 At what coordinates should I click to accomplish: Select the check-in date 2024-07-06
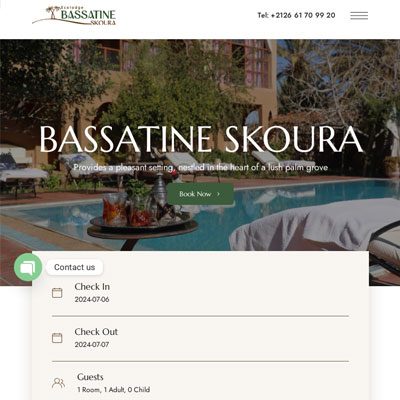click(92, 299)
